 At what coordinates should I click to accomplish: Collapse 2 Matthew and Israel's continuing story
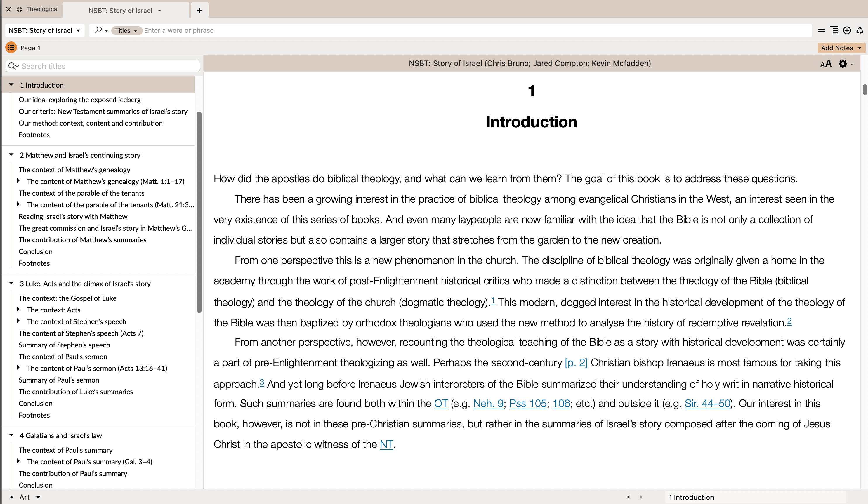point(11,155)
